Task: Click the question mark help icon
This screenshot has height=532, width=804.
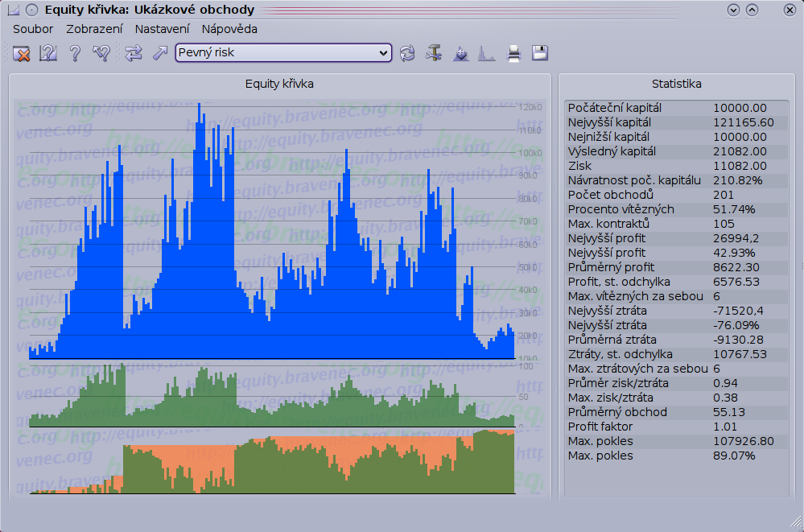Action: tap(75, 54)
